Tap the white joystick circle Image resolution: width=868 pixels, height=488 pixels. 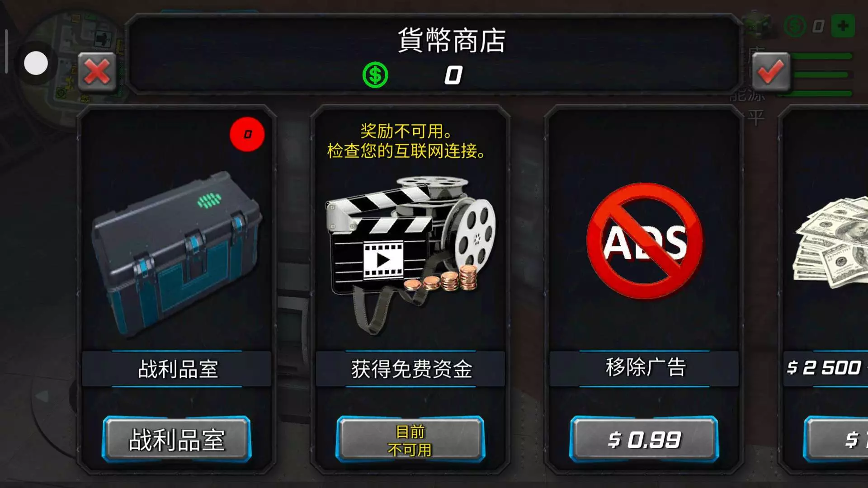(x=36, y=63)
